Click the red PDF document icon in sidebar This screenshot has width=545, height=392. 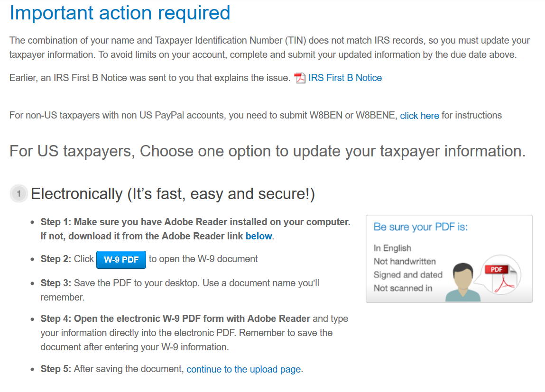pos(501,275)
